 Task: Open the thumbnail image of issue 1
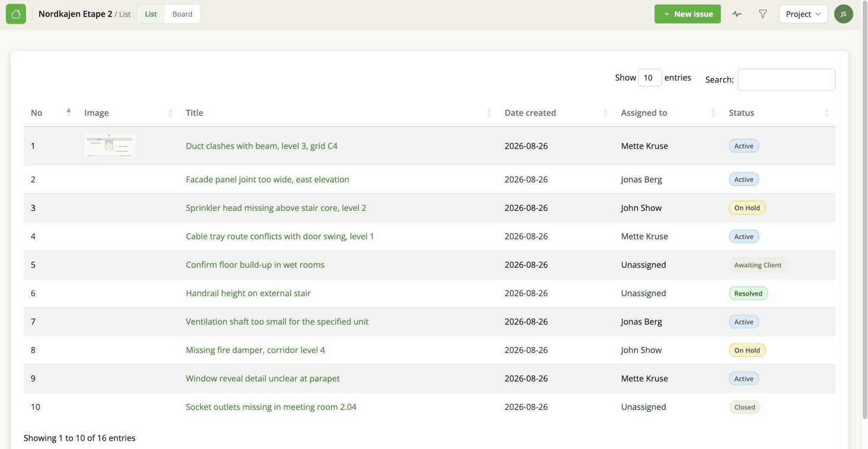[x=110, y=146]
